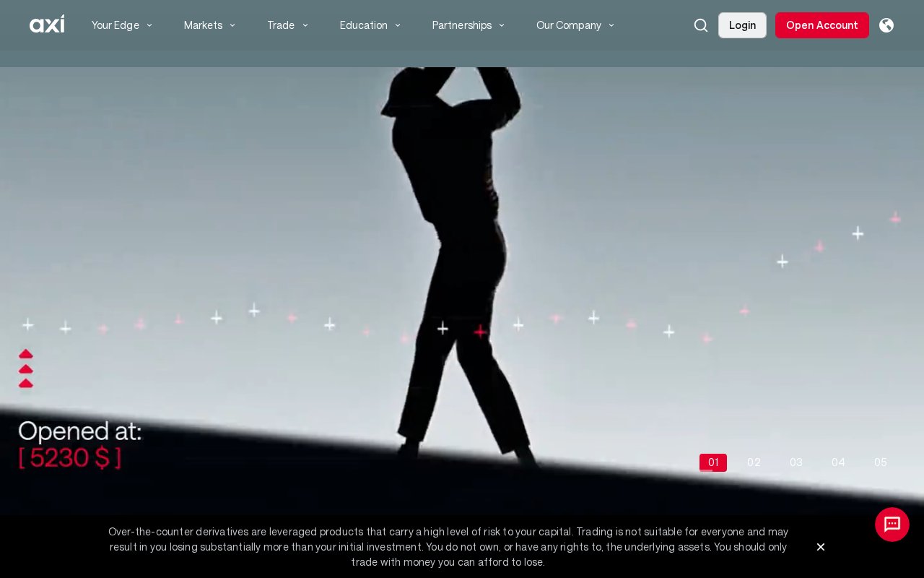Go to slide 03

click(x=796, y=462)
